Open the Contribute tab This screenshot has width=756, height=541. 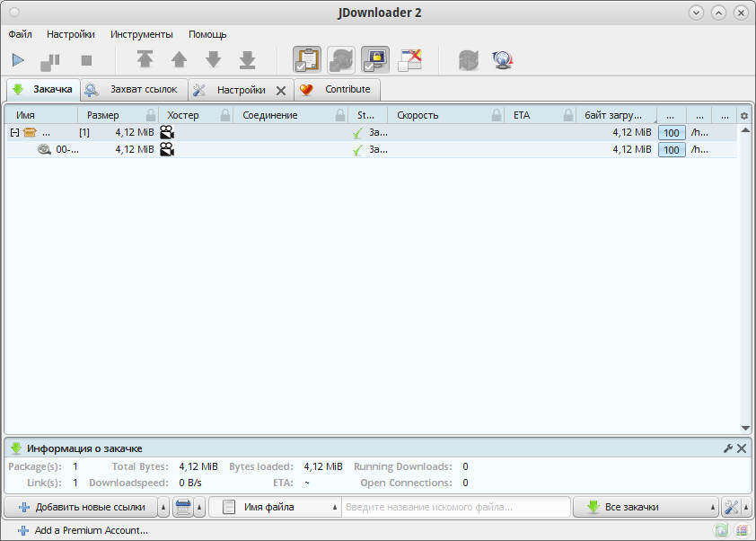(337, 89)
